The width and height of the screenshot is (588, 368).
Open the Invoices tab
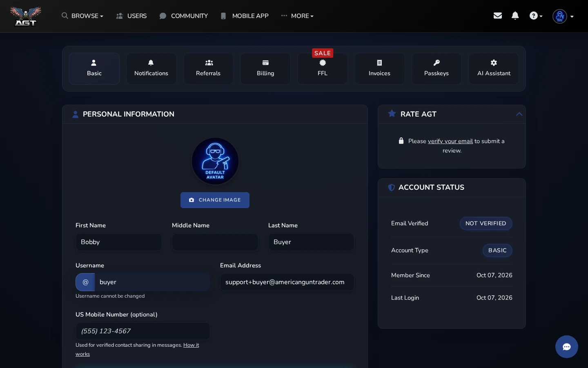tap(379, 69)
